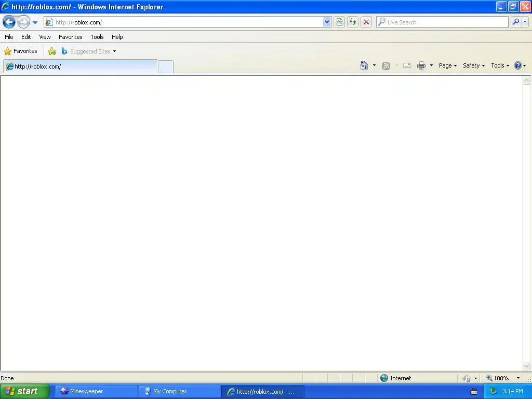Click the RSS Feeds icon
The image size is (532, 399).
(x=386, y=66)
